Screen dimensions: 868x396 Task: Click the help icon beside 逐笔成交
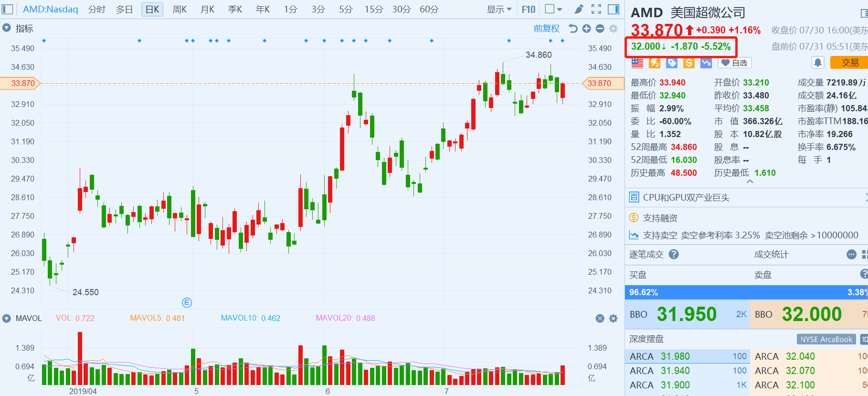tap(674, 255)
